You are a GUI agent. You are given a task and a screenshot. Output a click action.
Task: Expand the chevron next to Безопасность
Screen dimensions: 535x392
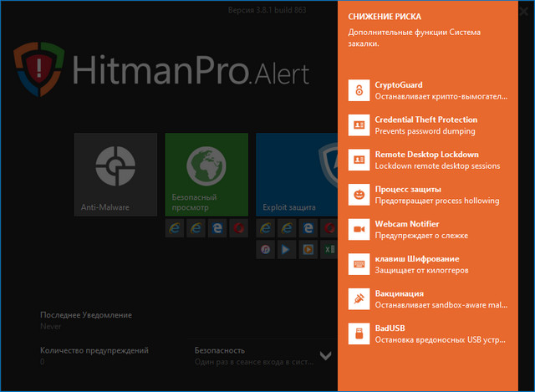(x=325, y=356)
